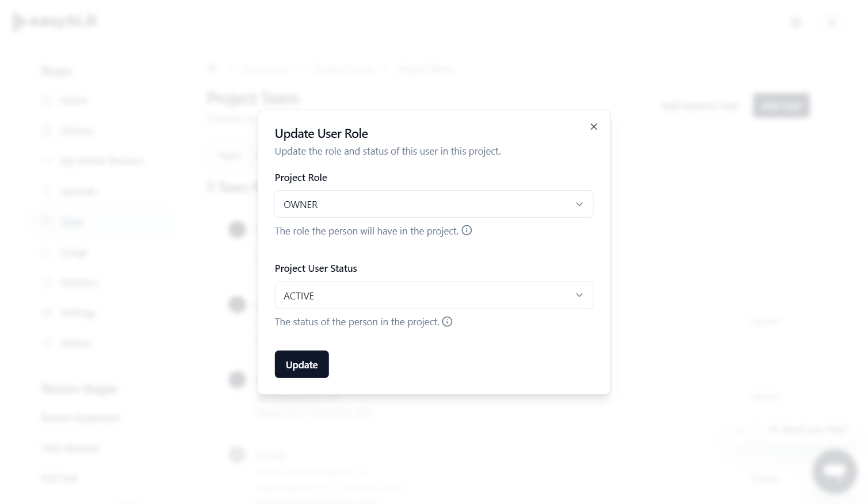Go to Statistics in the sidebar
Screen dimensions: 868x504
coord(80,282)
